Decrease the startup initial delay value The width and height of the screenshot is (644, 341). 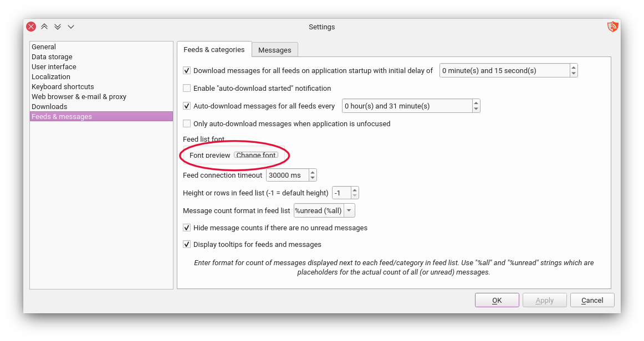[x=574, y=74]
